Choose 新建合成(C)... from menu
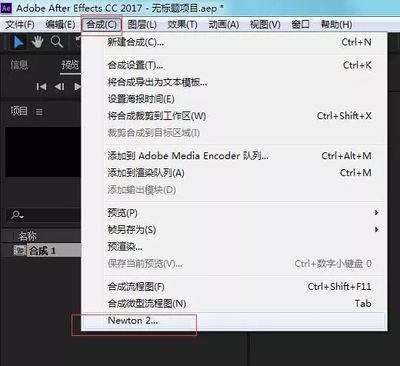Screen dimensions: 400x366 coord(234,42)
